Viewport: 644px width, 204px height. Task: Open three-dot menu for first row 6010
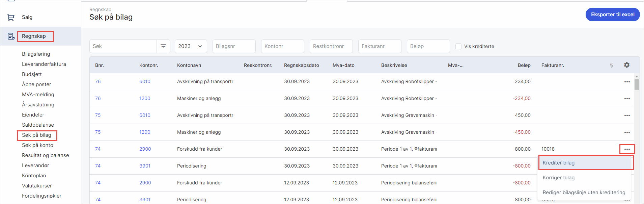click(627, 82)
